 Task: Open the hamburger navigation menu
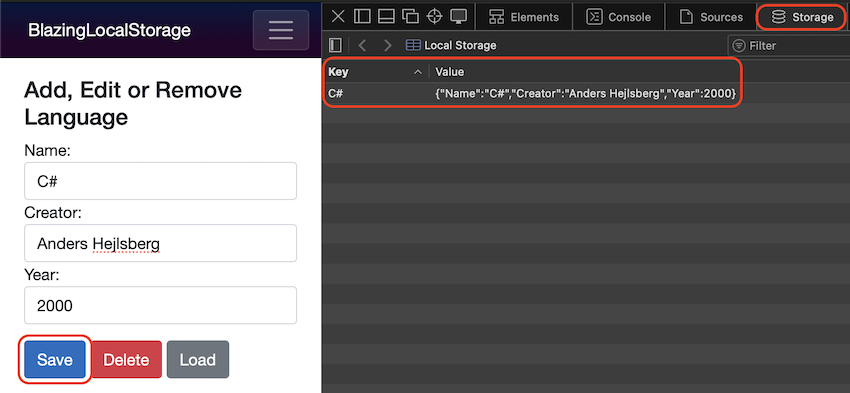click(281, 30)
